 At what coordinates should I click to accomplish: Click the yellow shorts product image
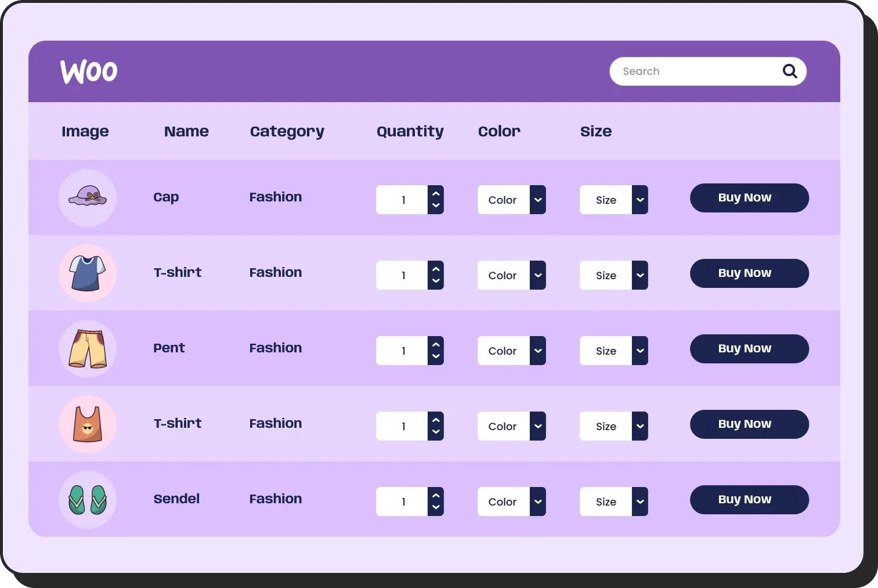(88, 348)
